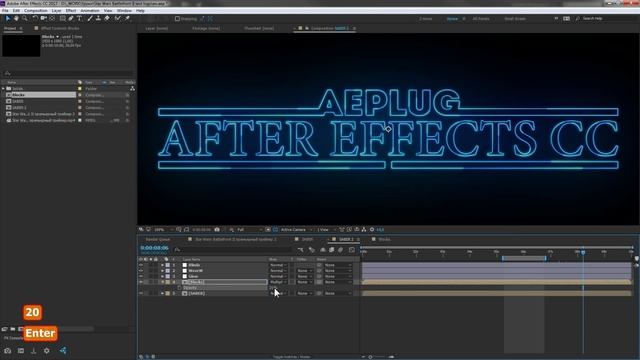Click the share icon at bottom left

(x=63, y=351)
